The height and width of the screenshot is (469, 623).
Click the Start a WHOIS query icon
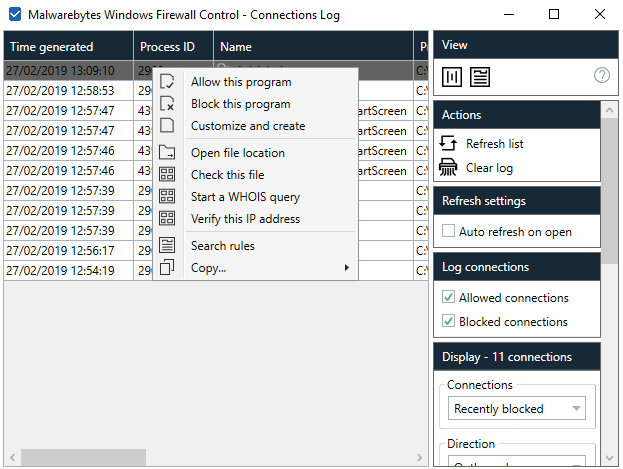[167, 196]
